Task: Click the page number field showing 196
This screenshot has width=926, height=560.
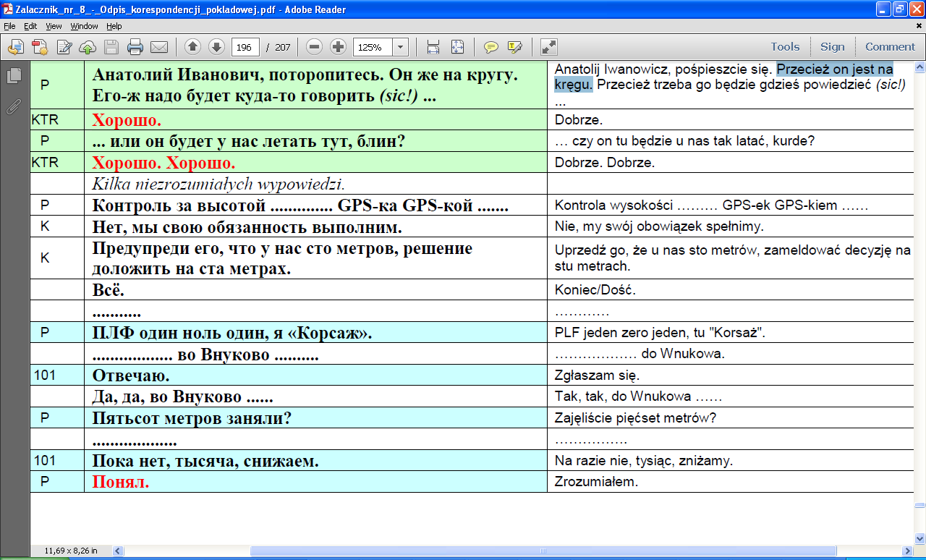Action: (x=245, y=47)
